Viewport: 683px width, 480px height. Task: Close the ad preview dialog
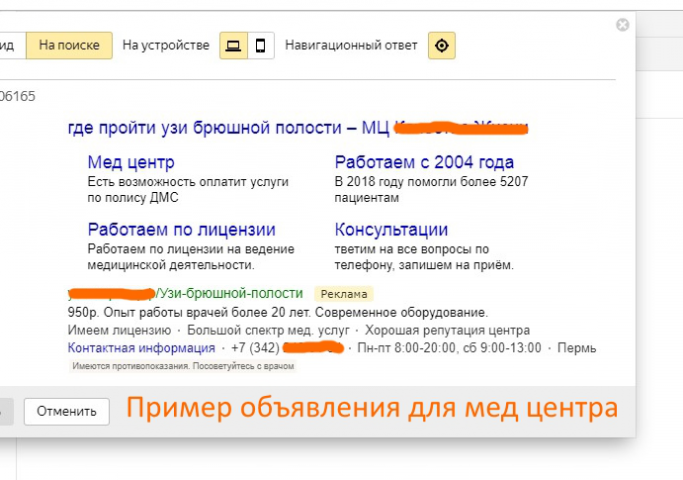tap(622, 25)
